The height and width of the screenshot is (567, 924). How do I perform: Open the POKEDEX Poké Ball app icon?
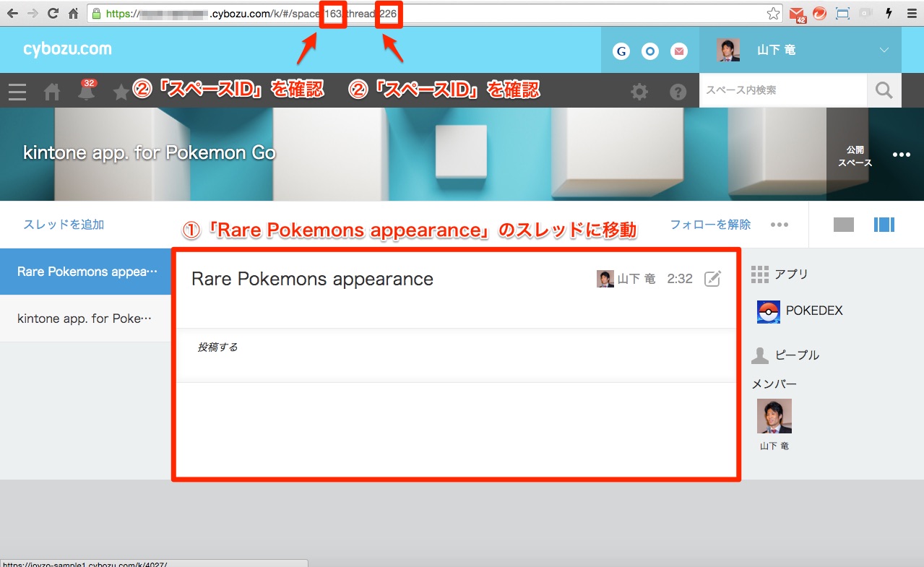[x=769, y=311]
